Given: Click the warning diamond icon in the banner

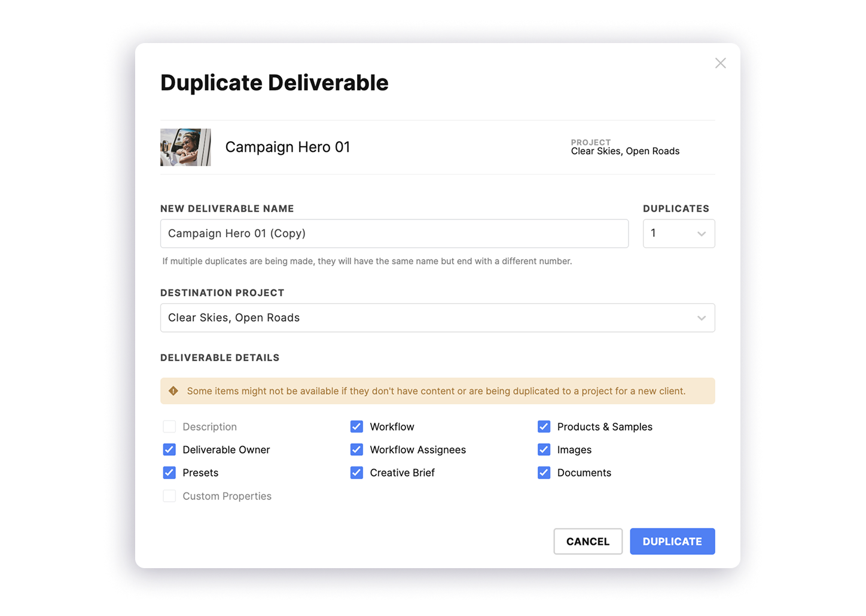Looking at the screenshot, I should click(x=173, y=391).
